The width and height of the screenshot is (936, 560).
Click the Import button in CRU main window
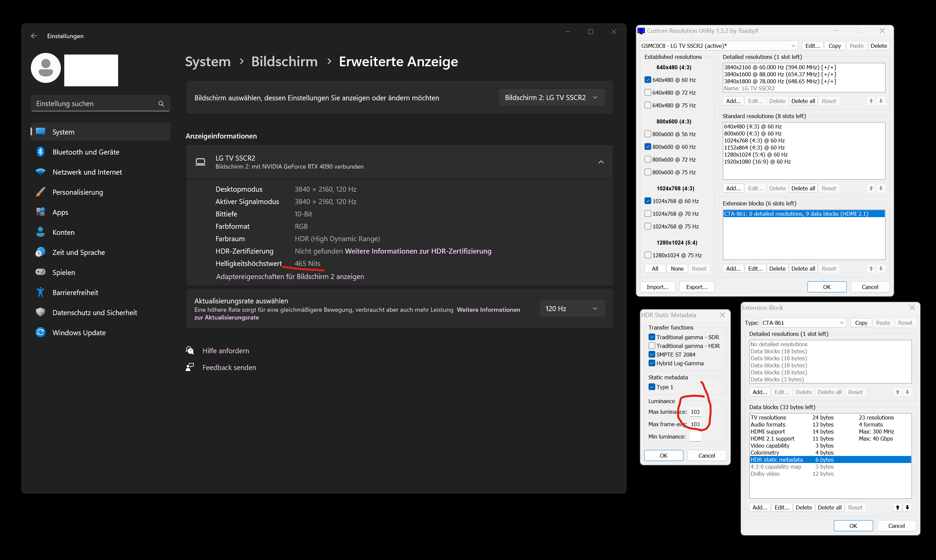coord(659,287)
